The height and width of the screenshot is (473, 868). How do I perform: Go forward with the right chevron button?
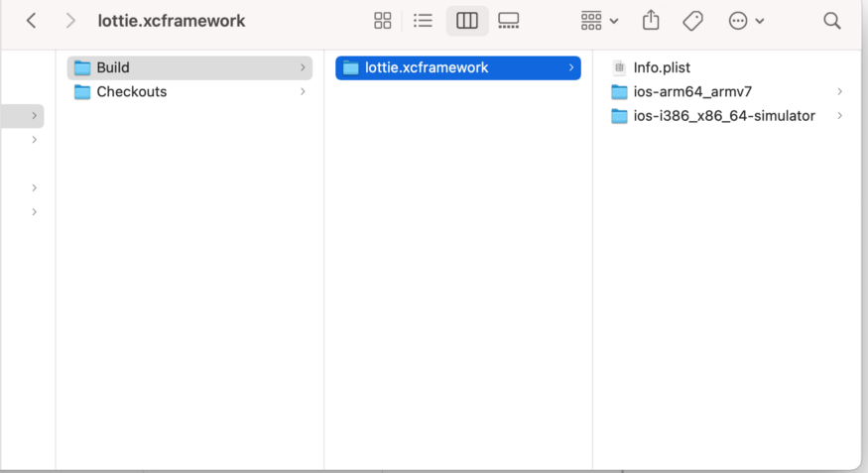(69, 21)
